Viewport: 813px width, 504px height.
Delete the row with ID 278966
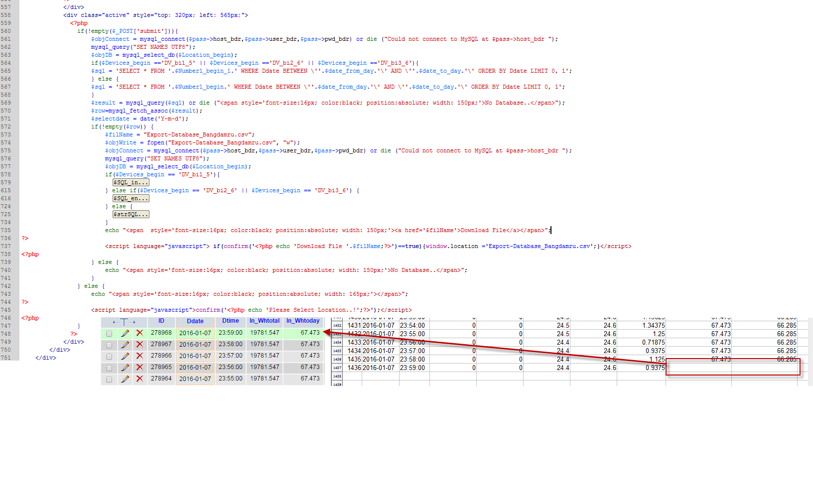pyautogui.click(x=140, y=356)
